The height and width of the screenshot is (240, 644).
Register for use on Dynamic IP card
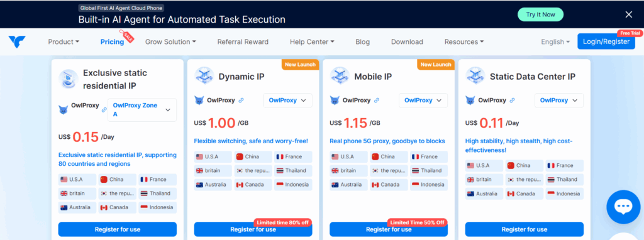253,229
